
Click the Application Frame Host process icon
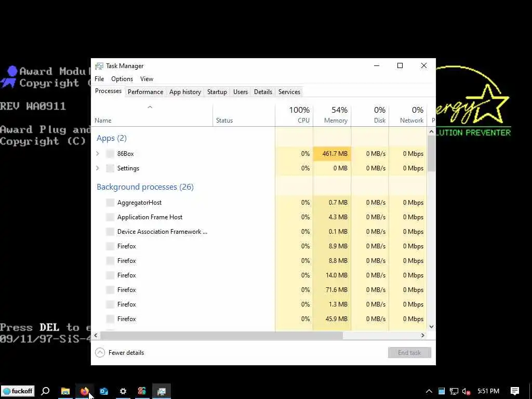[110, 217]
